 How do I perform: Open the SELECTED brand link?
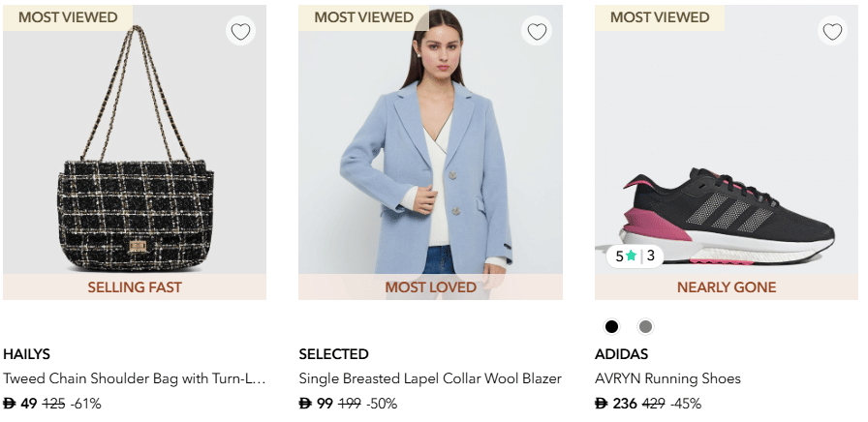[333, 354]
